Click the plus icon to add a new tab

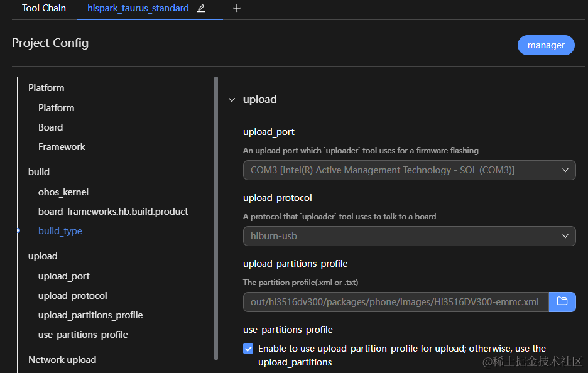click(x=237, y=9)
